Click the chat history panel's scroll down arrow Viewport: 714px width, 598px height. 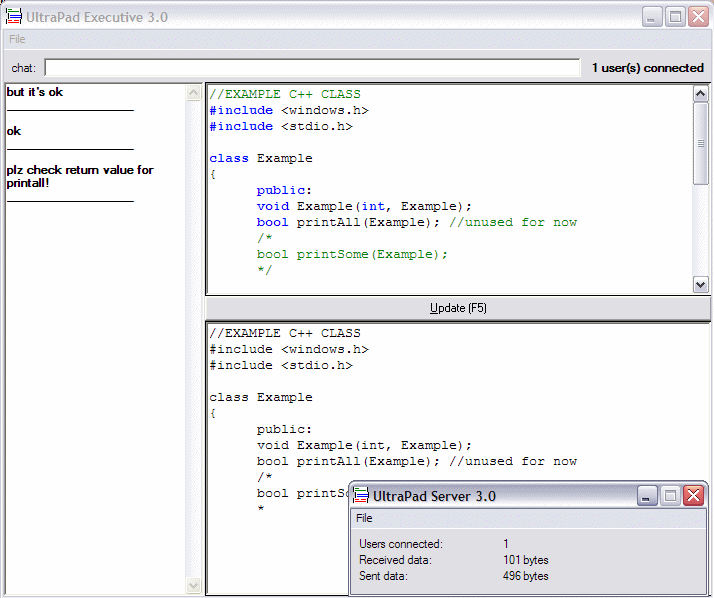[194, 586]
